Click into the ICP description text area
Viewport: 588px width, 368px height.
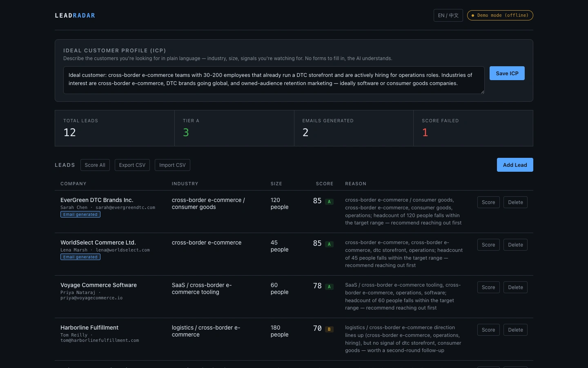[274, 80]
